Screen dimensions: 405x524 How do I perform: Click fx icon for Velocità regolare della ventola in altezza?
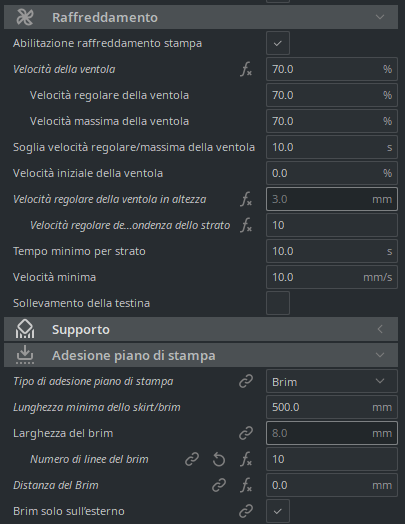tap(246, 200)
